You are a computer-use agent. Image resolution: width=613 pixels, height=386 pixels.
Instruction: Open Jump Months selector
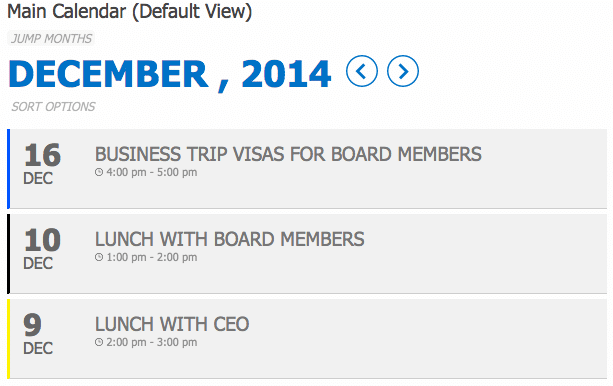[x=51, y=39]
